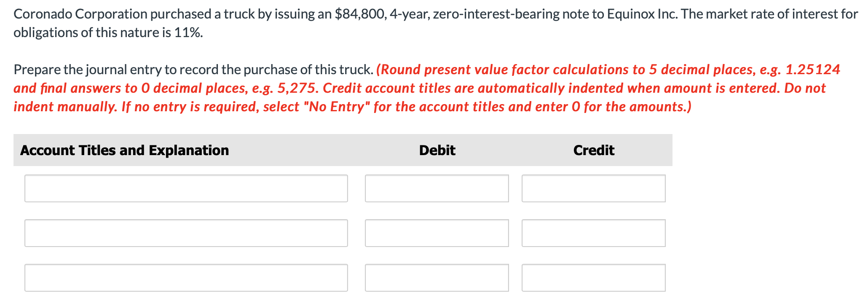Click the third row Credit amount field

[x=593, y=277]
